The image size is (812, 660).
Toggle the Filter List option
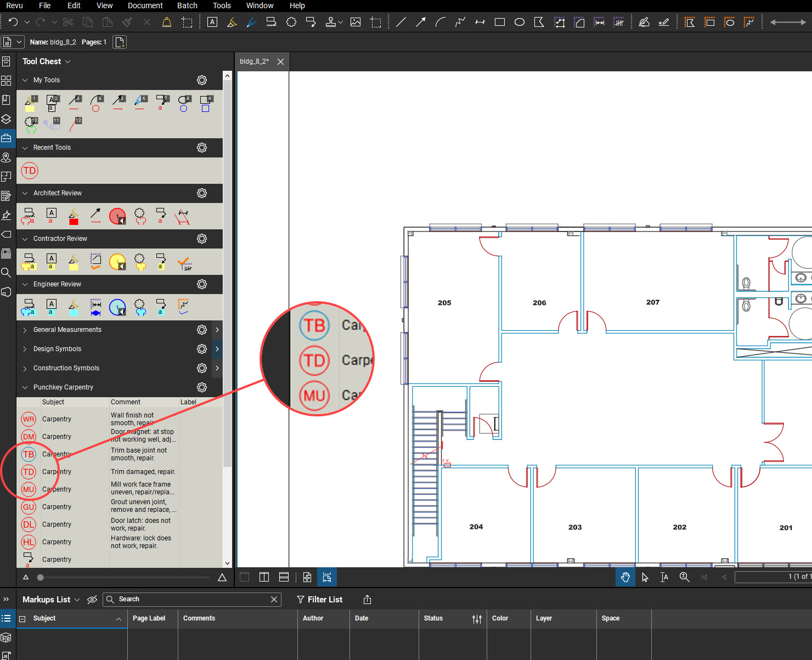coord(319,600)
